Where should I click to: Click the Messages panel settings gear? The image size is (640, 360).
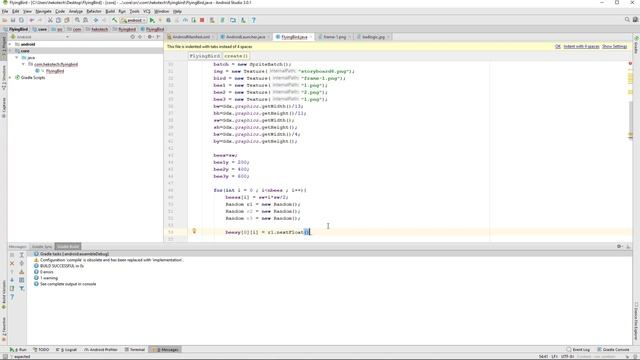click(x=619, y=246)
